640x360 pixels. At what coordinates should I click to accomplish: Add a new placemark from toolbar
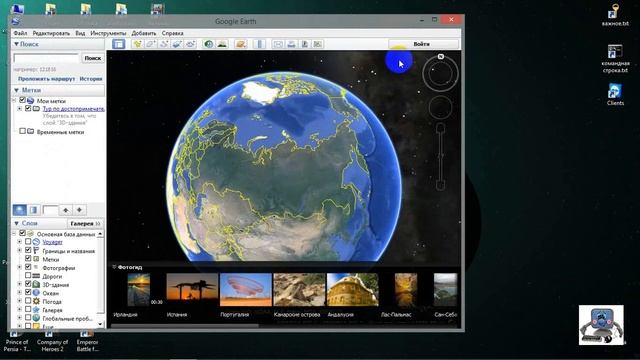pyautogui.click(x=138, y=44)
